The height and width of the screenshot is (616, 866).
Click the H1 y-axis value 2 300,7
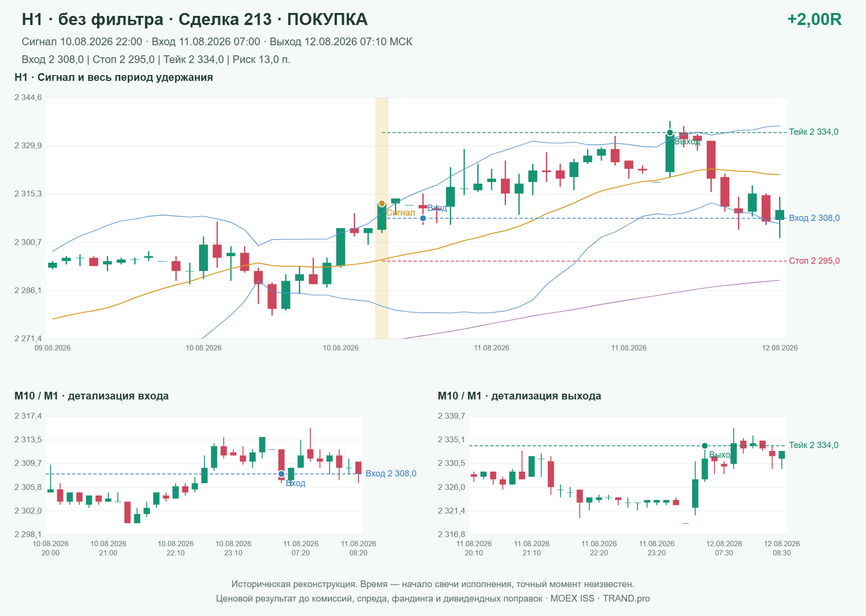(28, 242)
